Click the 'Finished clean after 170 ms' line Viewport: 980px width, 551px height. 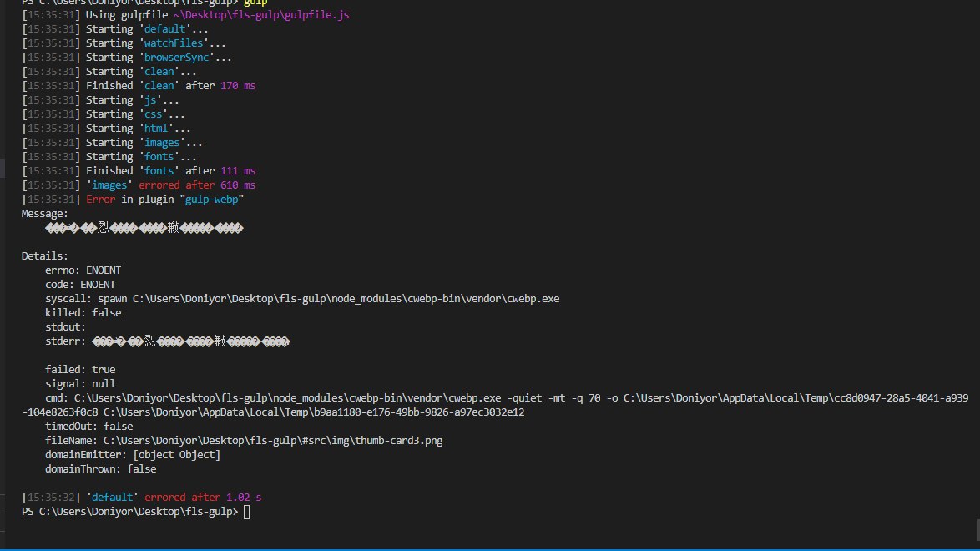coord(139,86)
